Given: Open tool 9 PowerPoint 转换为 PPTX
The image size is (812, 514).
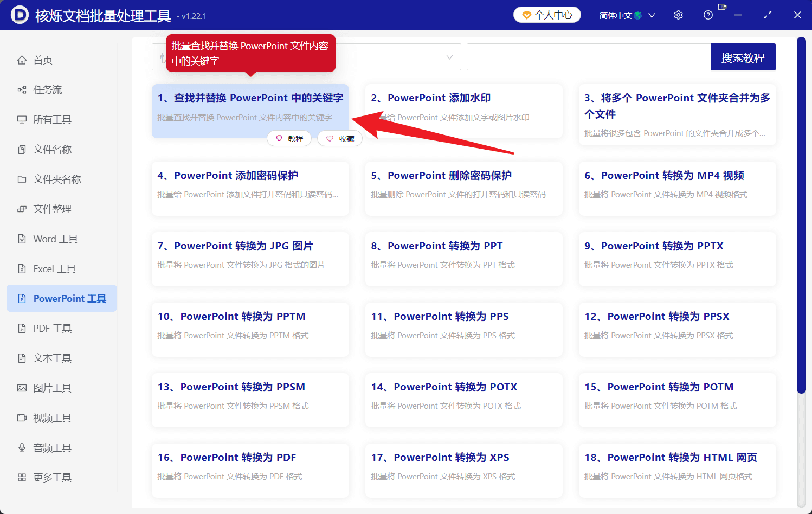Looking at the screenshot, I should 678,259.
